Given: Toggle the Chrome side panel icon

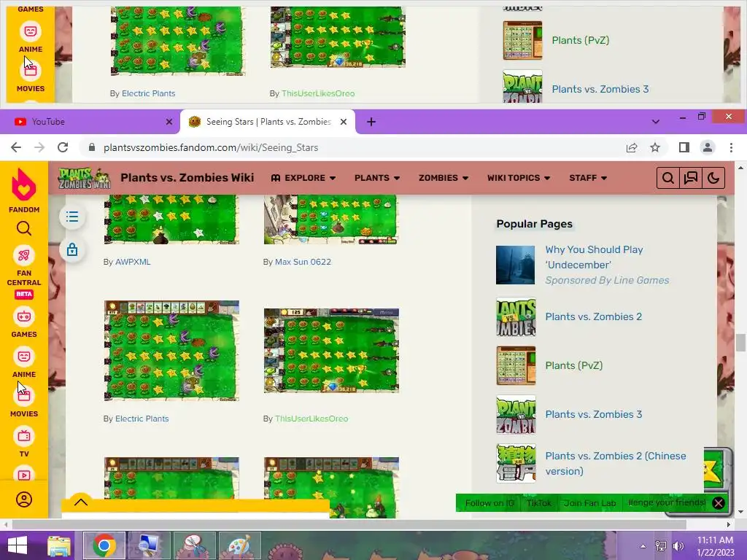Looking at the screenshot, I should coord(684,147).
